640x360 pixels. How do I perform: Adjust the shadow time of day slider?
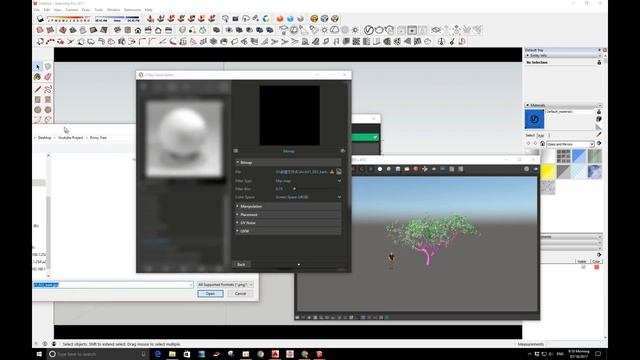tap(117, 19)
